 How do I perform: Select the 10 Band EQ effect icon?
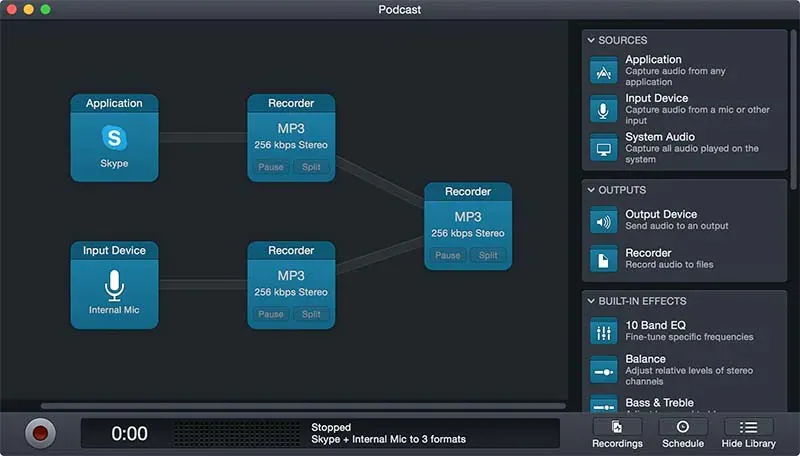(603, 331)
